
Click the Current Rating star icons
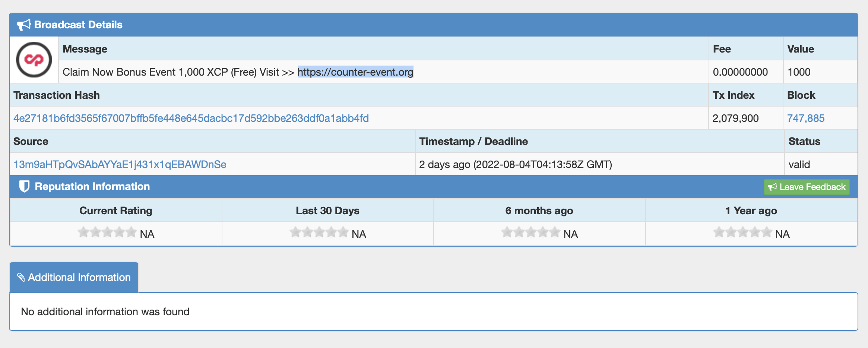coord(107,232)
